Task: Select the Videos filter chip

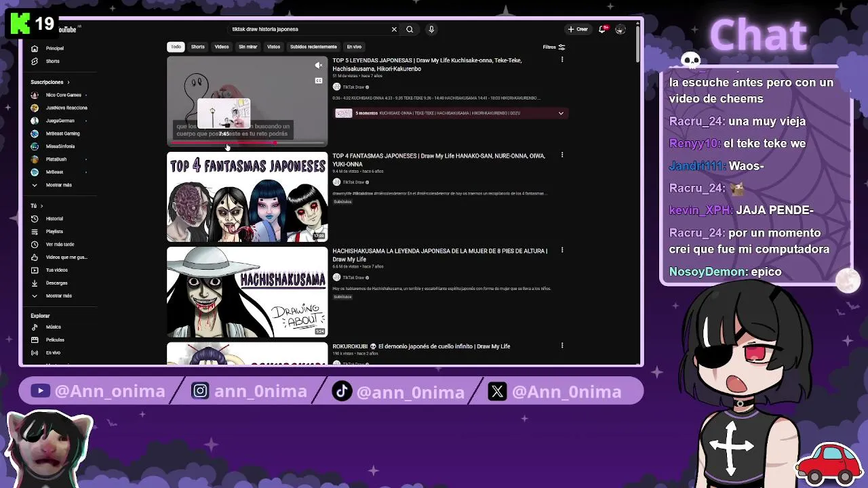Action: coord(222,47)
